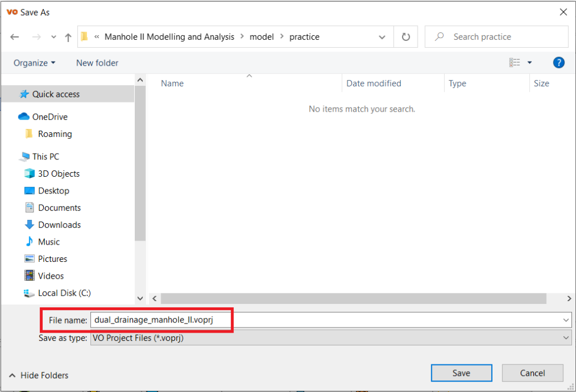
Task: Click the Local Disk drive icon
Action: click(29, 293)
